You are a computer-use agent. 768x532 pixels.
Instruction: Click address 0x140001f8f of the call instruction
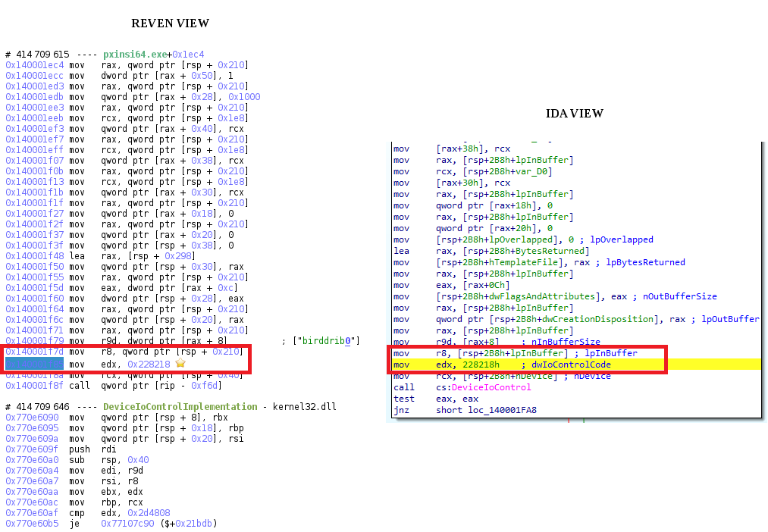tap(34, 385)
